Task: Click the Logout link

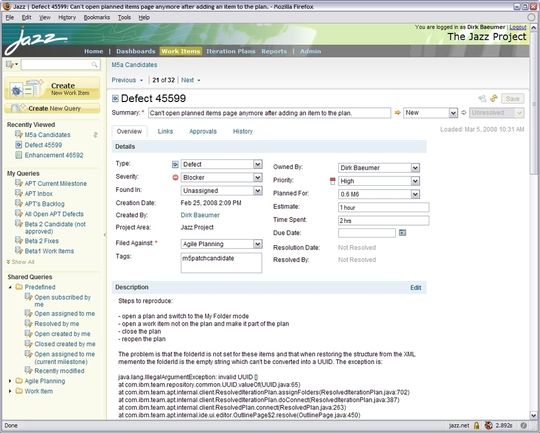Action: tap(518, 27)
